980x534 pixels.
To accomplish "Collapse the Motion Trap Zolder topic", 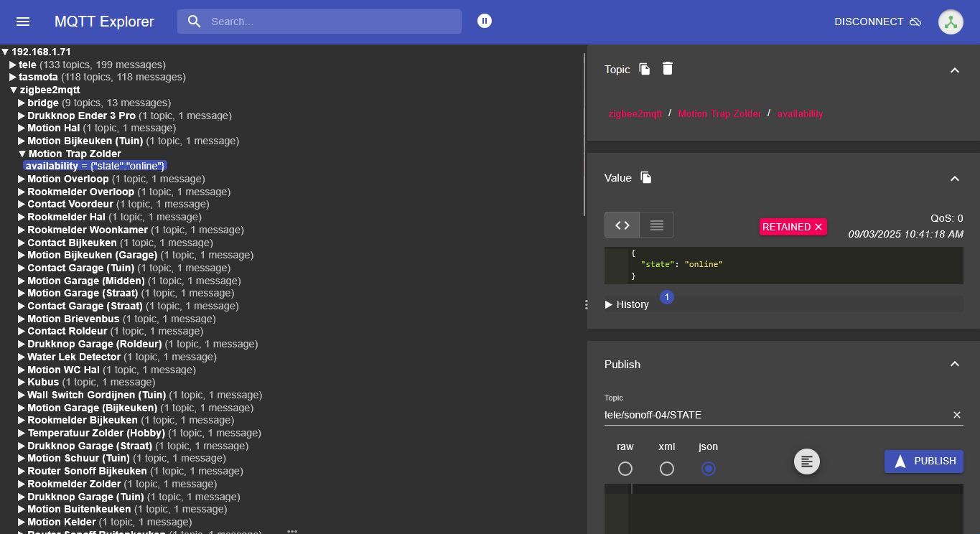I will click(22, 154).
